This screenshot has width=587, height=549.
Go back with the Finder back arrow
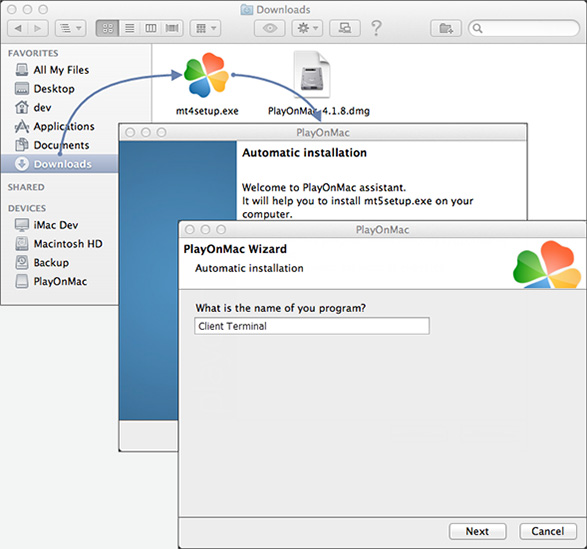pos(18,28)
